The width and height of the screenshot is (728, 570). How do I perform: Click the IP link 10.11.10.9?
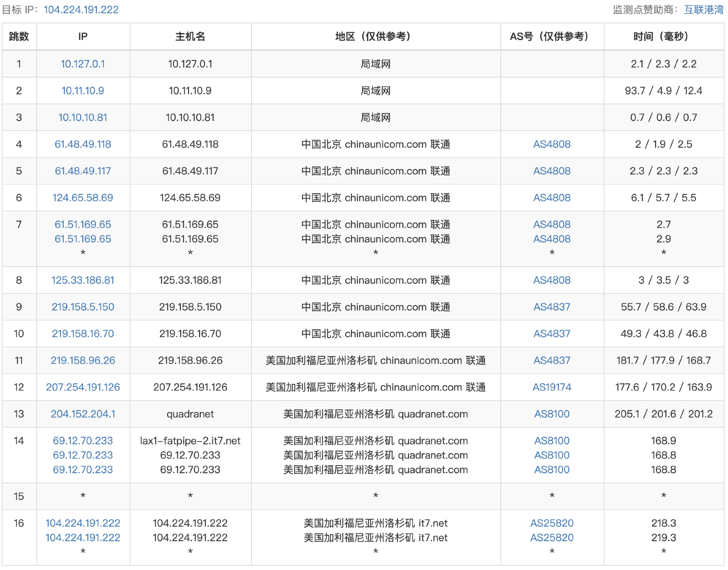click(83, 91)
